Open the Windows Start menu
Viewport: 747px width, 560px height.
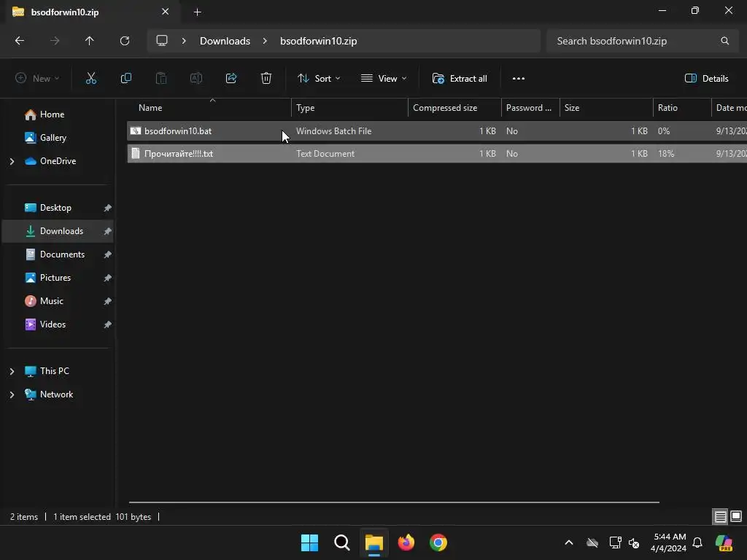[309, 542]
